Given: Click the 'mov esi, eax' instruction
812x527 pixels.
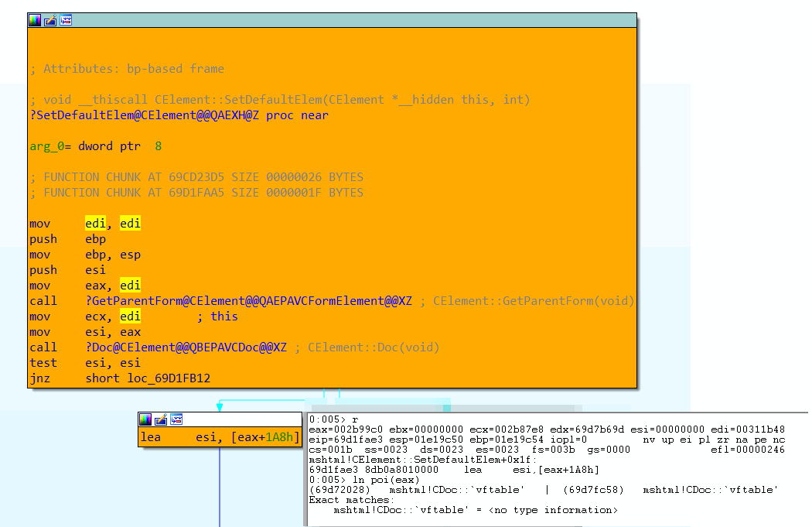Looking at the screenshot, I should [x=85, y=332].
